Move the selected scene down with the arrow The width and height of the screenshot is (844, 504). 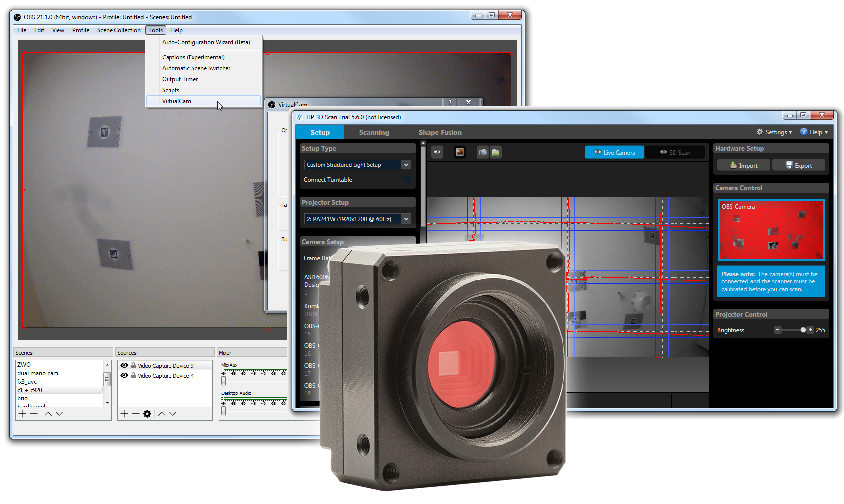pyautogui.click(x=59, y=414)
